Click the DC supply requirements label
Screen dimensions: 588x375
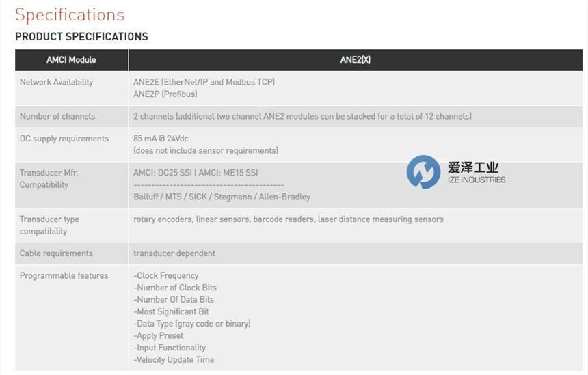(64, 139)
